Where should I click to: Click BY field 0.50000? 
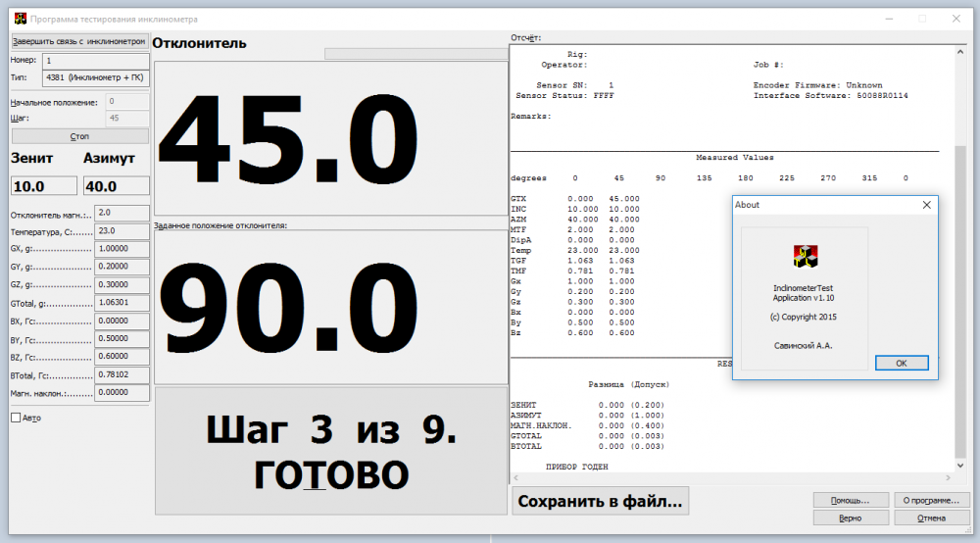[122, 339]
